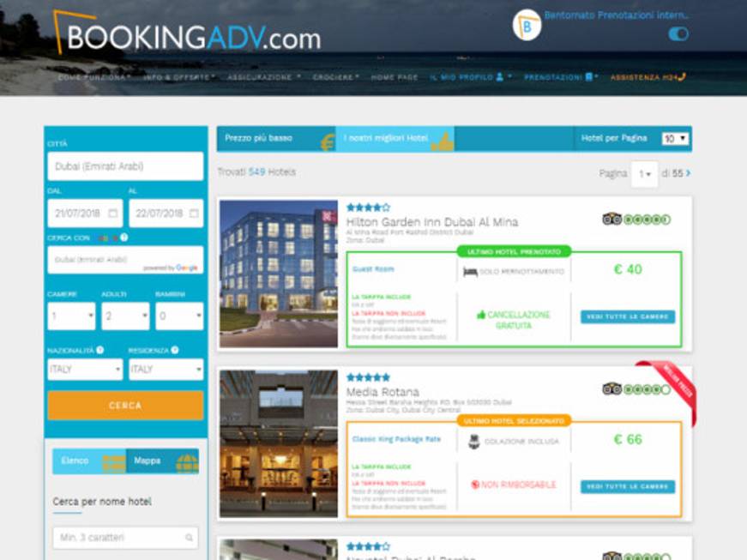Click the Media Rotana title
The width and height of the screenshot is (747, 560).
click(383, 392)
